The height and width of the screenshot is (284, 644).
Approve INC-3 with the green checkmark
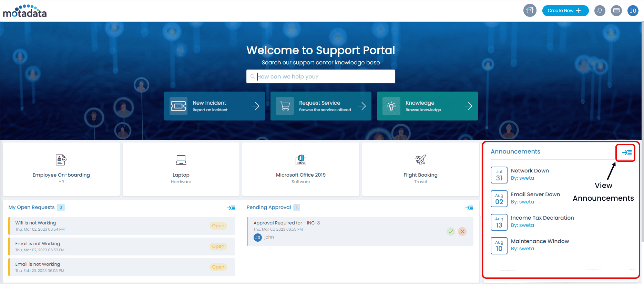coord(451,231)
